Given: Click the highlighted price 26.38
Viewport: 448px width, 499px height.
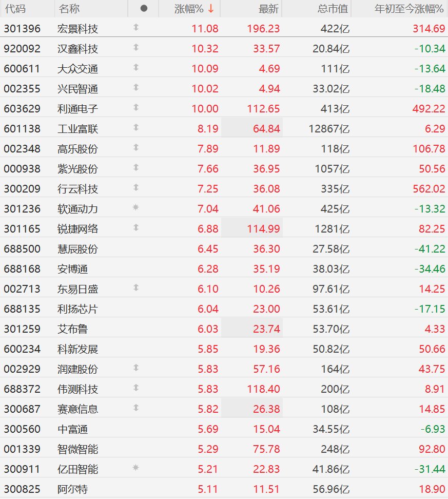Looking at the screenshot, I should click(x=266, y=409).
